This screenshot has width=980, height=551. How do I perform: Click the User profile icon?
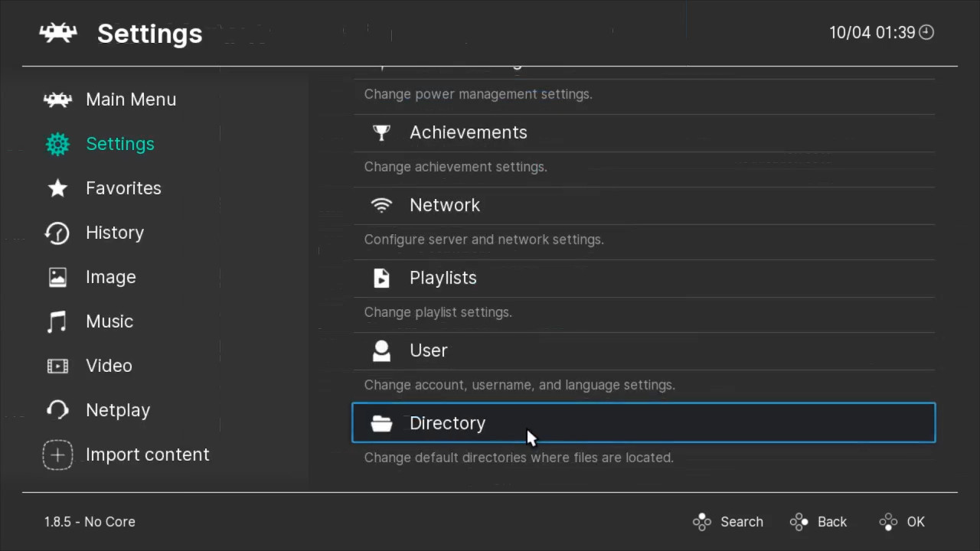click(381, 350)
